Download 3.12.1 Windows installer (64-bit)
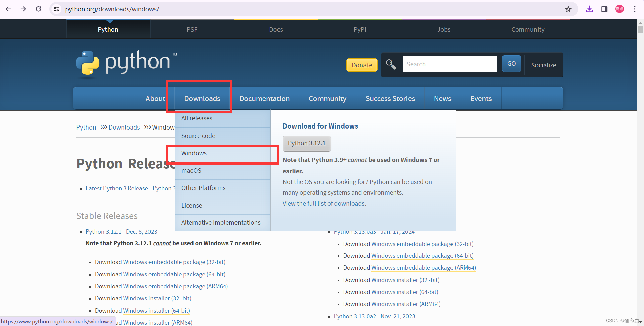Image resolution: width=644 pixels, height=326 pixels. tap(157, 311)
